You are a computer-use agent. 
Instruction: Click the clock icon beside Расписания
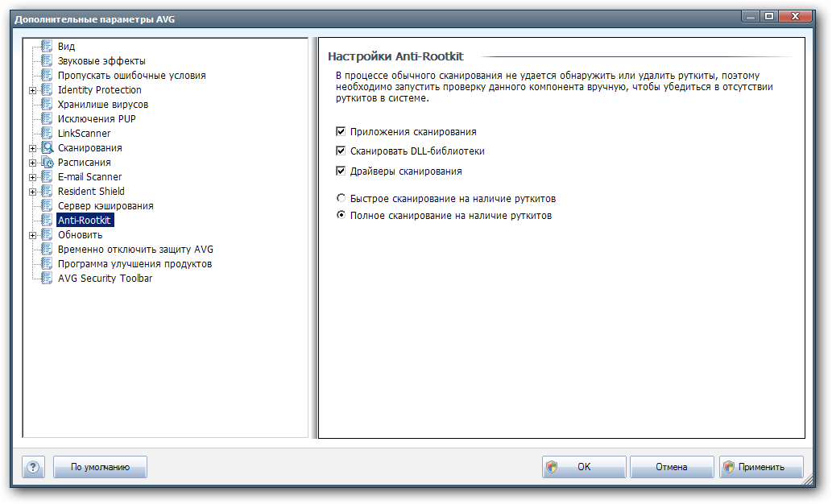[x=48, y=162]
